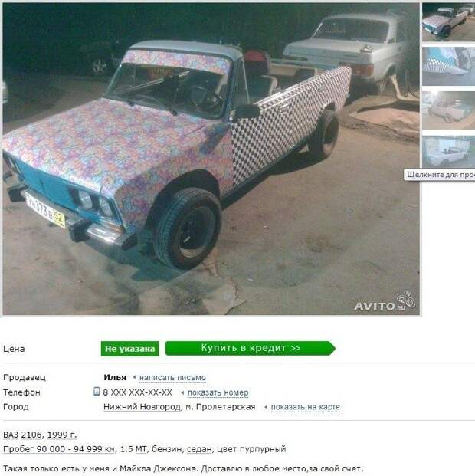Click the Нижний Новгород city link
The width and height of the screenshot is (475, 476).
pyautogui.click(x=142, y=407)
